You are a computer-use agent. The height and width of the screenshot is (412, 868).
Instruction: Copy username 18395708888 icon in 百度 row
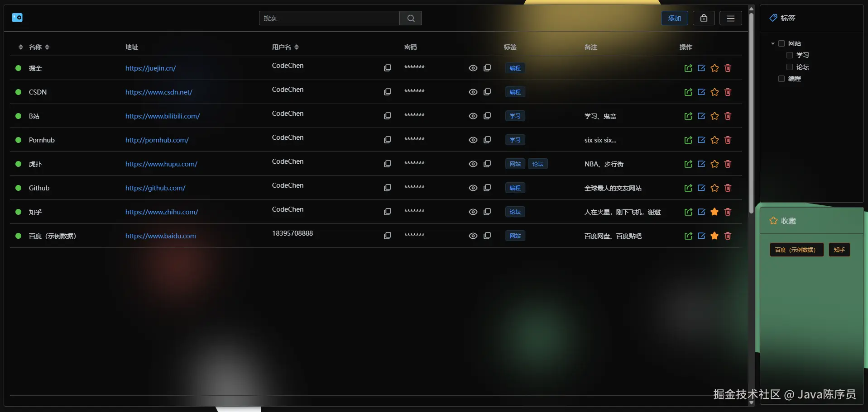(388, 236)
